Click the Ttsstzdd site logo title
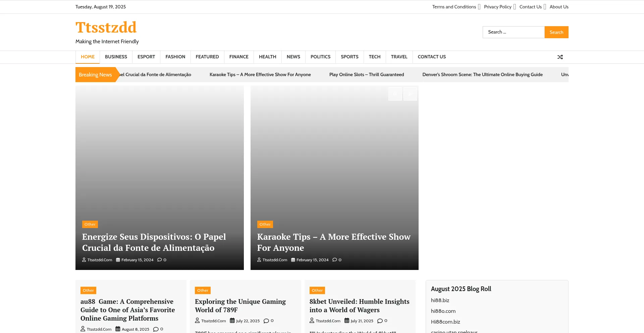644x333 pixels. (106, 27)
